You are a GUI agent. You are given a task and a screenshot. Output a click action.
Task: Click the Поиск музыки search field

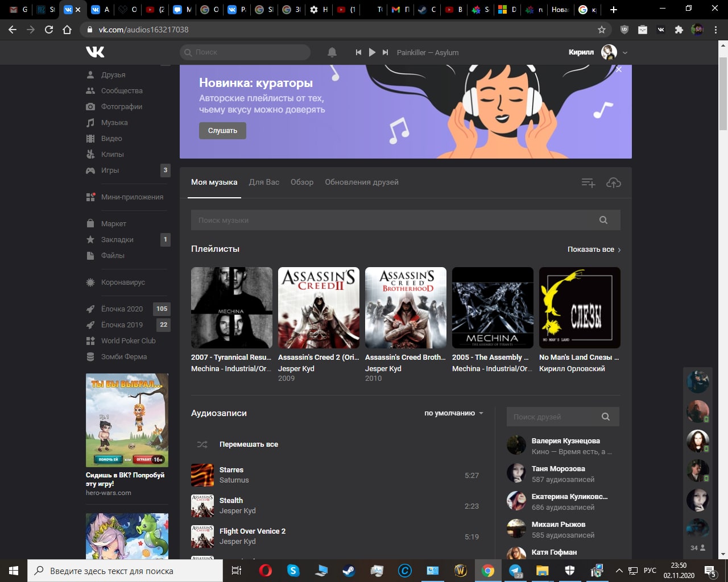click(406, 220)
